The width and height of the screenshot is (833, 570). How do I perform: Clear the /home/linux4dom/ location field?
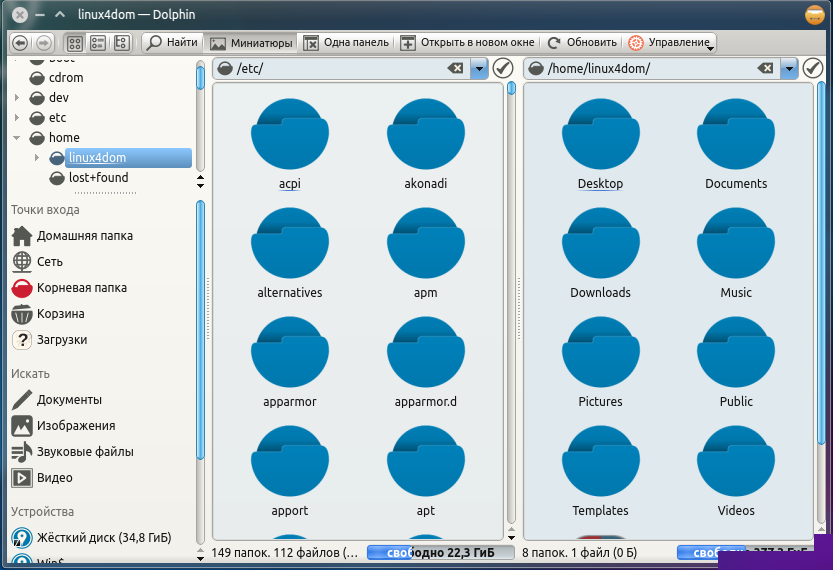click(766, 68)
